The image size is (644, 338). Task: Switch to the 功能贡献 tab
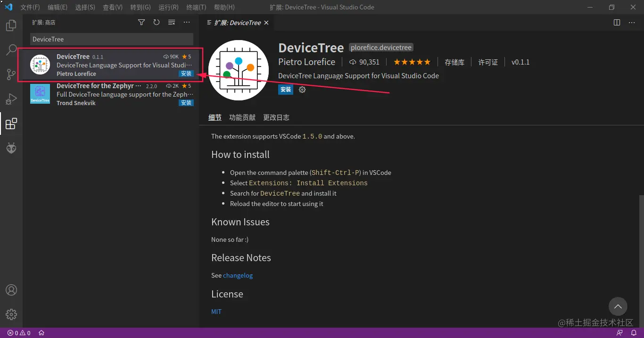pyautogui.click(x=242, y=117)
